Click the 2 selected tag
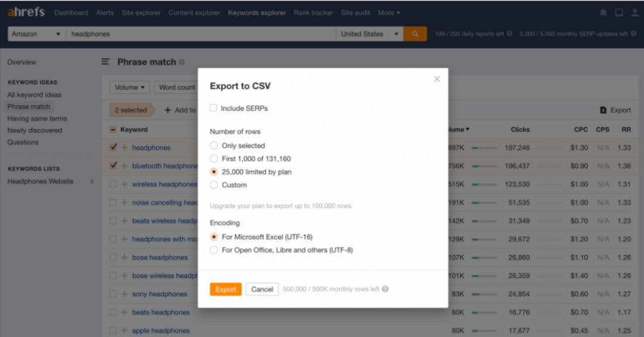Screen dimensions: 644x337 pos(132,110)
